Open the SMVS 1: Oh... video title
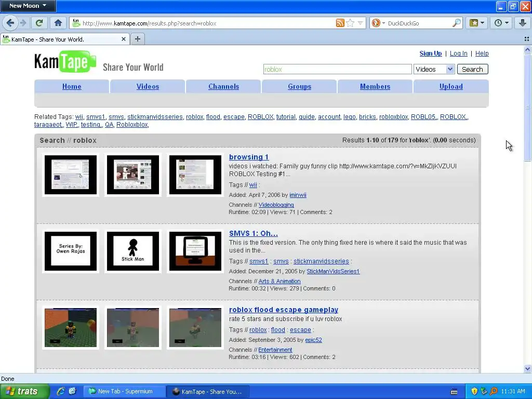The image size is (532, 399). [254, 233]
